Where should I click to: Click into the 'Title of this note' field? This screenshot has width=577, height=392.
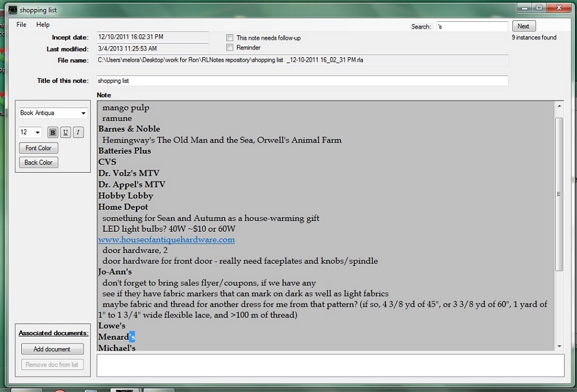click(x=302, y=80)
